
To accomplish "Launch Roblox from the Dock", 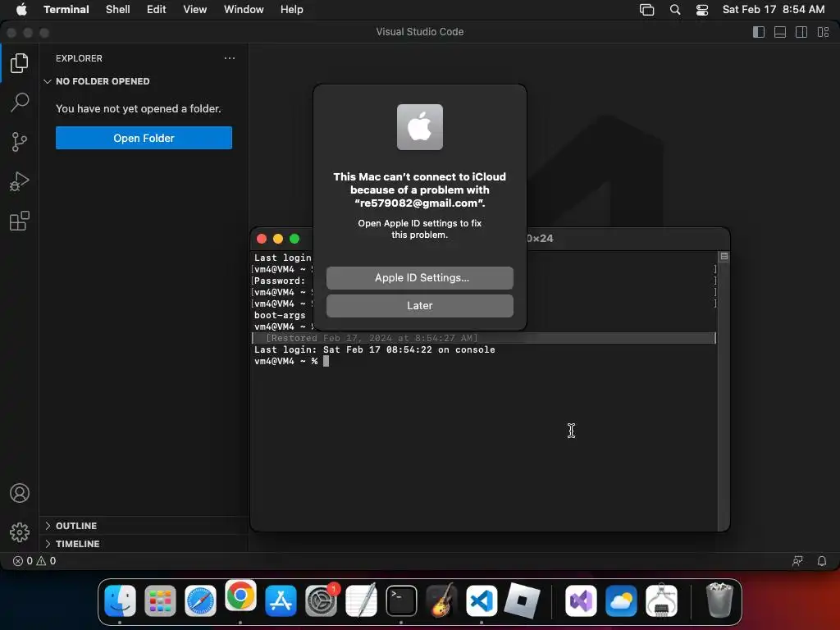I will tap(522, 600).
